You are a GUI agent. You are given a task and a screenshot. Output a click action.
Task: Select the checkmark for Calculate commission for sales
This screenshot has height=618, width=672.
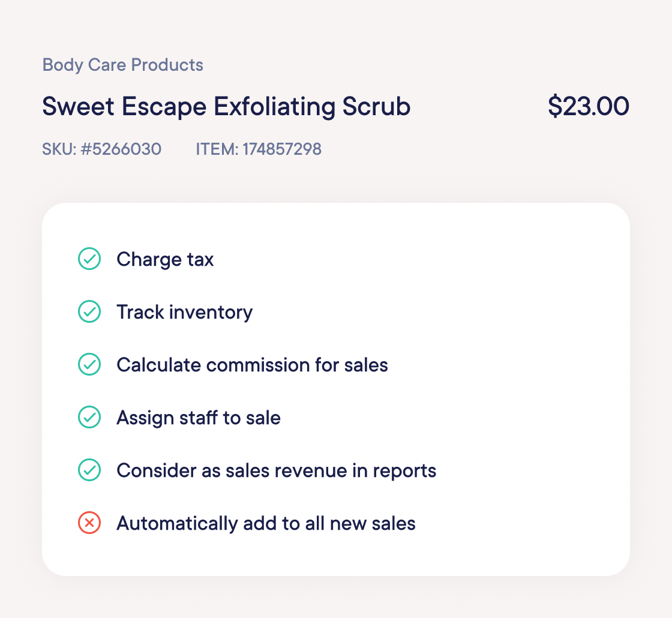pos(89,365)
